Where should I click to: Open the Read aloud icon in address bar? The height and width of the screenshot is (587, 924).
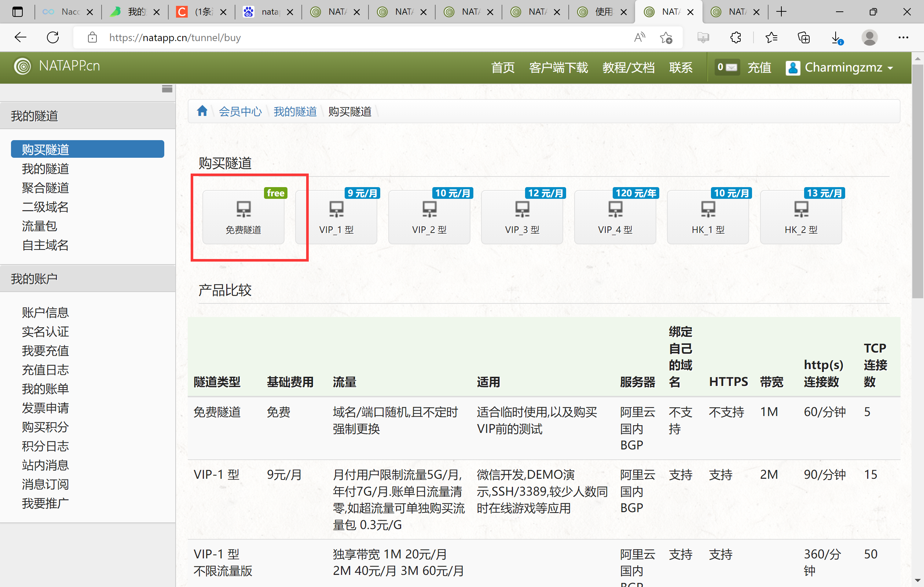tap(639, 37)
